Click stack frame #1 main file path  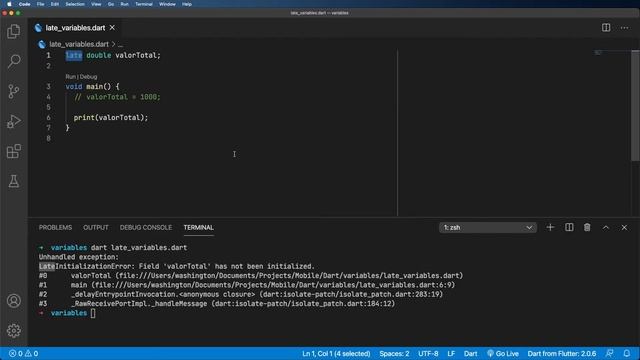tap(273, 285)
